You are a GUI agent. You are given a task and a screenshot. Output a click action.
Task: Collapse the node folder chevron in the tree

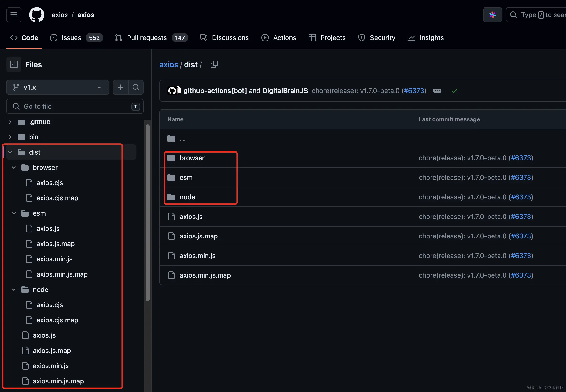point(14,289)
